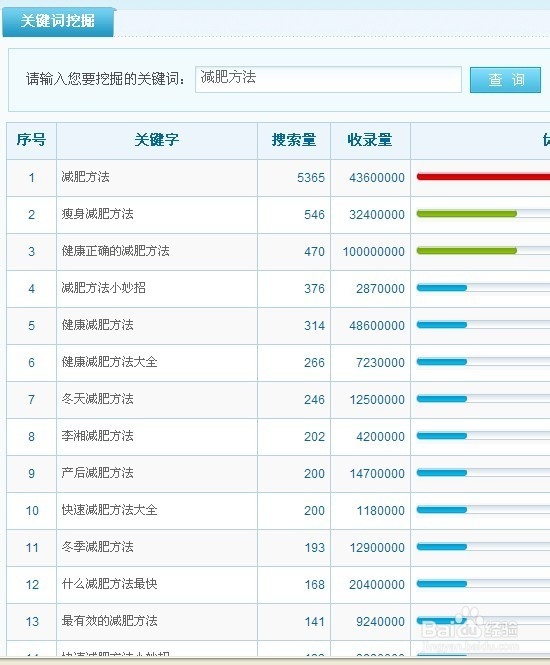This screenshot has height=665, width=550.
Task: Click the green bar for 健康正确的减肥方法
Action: coord(467,251)
